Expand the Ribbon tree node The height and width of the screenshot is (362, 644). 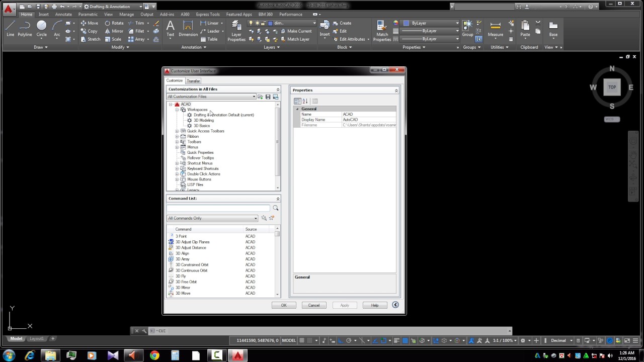(x=177, y=136)
